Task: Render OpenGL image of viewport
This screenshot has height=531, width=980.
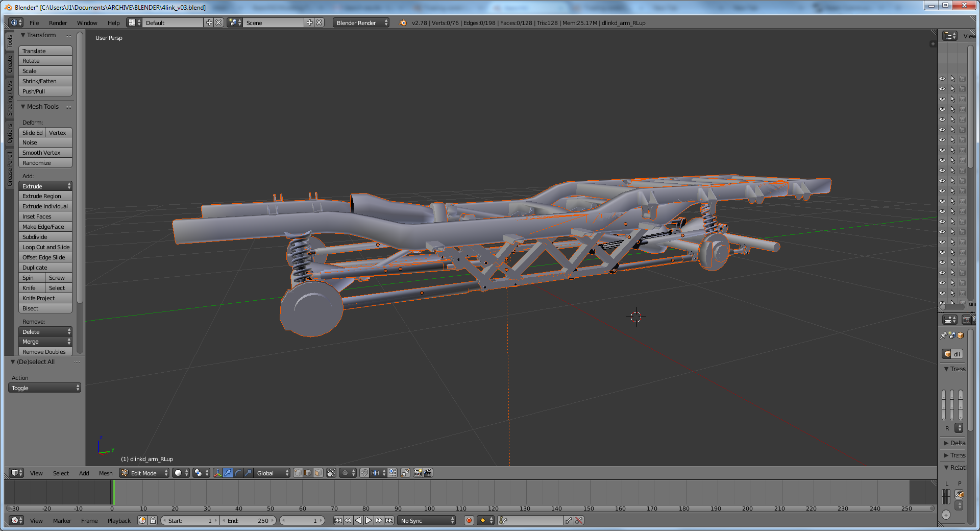Action: click(418, 473)
